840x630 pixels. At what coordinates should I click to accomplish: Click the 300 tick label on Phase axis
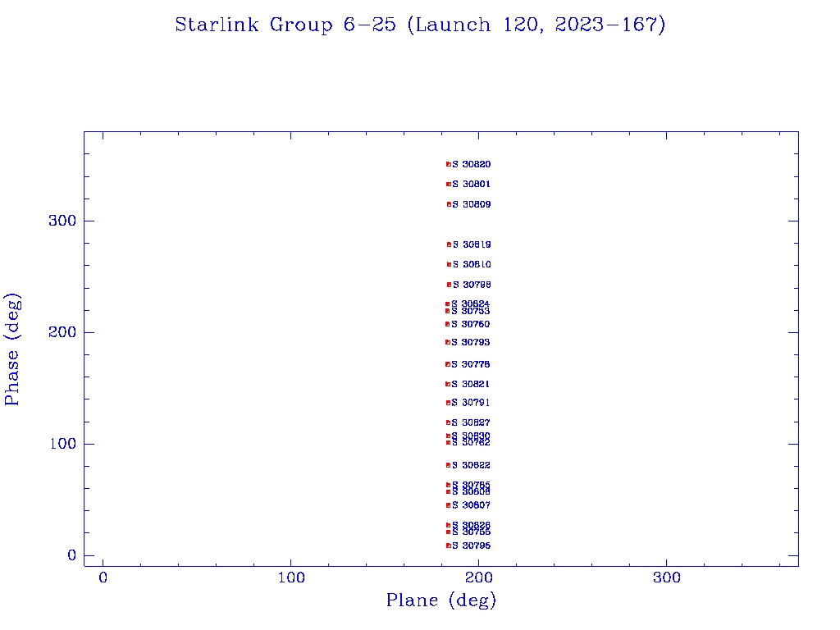(x=62, y=221)
